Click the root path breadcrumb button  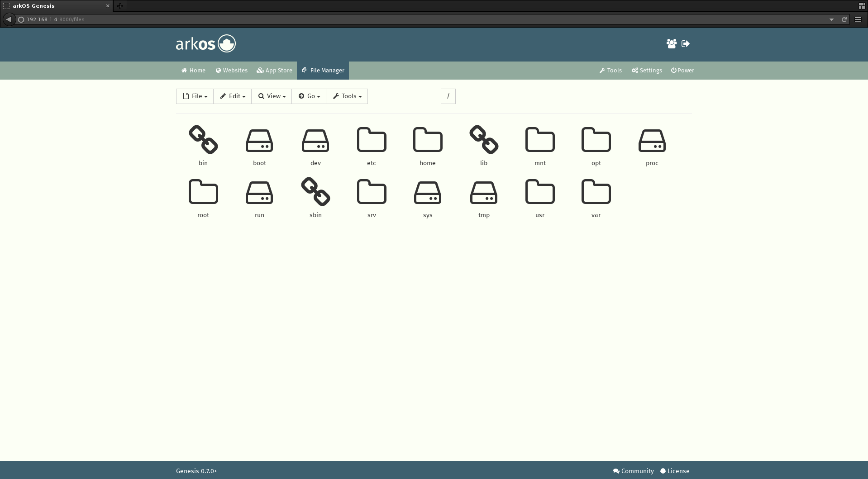pyautogui.click(x=448, y=96)
